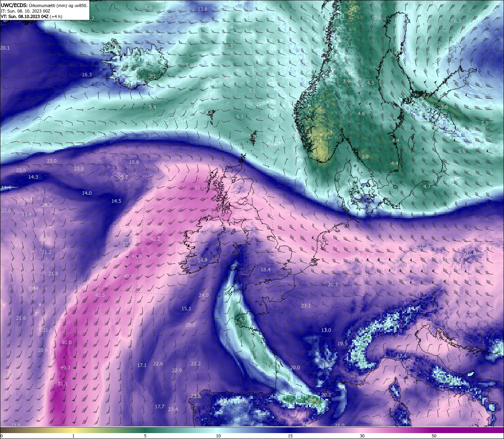The height and width of the screenshot is (439, 504).
Task: Select the 4.6 value over Scandinavia
Action: (x=361, y=114)
